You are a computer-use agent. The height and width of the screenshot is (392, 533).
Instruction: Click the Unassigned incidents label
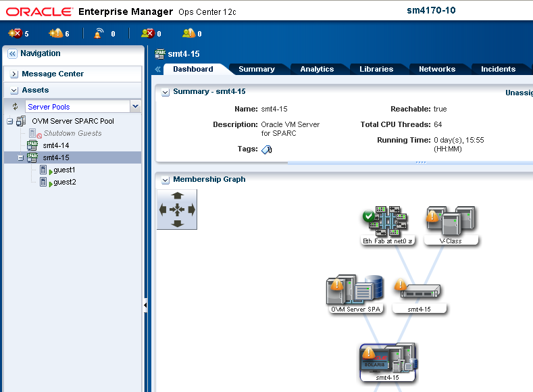coord(519,93)
